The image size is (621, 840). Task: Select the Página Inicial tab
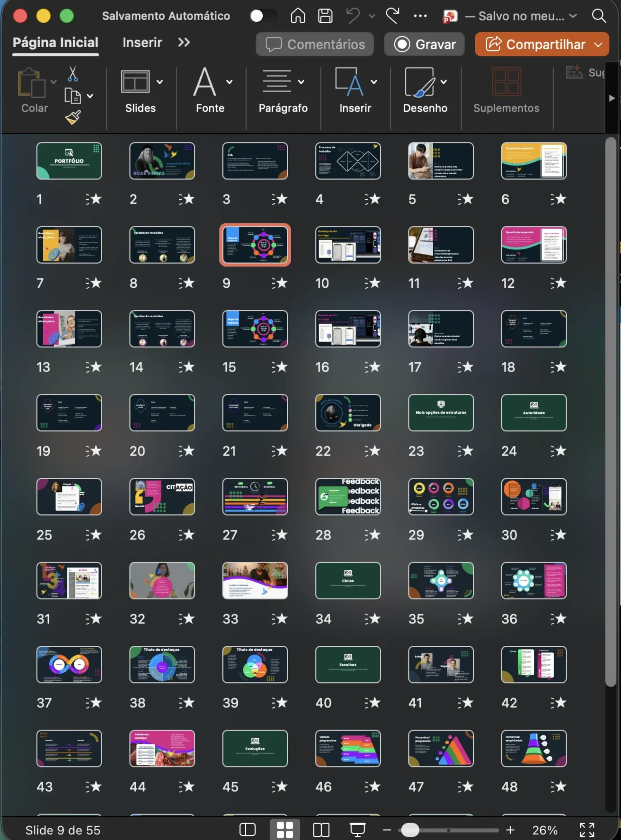55,43
